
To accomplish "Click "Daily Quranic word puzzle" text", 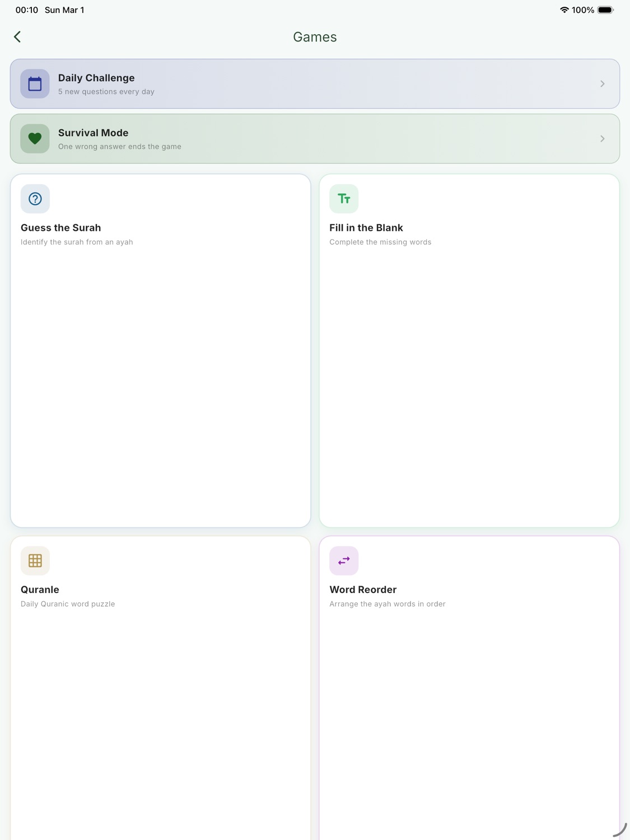I will [68, 604].
